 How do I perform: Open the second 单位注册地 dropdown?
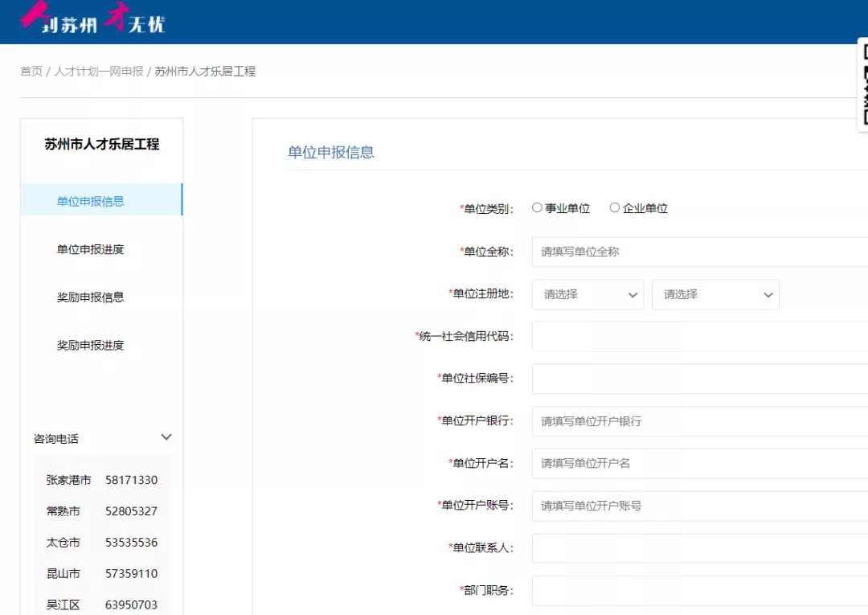[715, 294]
